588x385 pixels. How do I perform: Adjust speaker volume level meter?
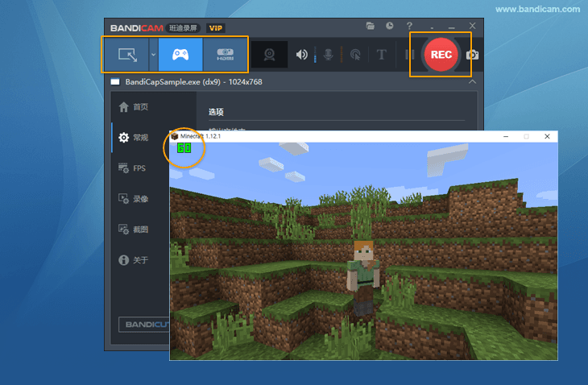pos(315,55)
